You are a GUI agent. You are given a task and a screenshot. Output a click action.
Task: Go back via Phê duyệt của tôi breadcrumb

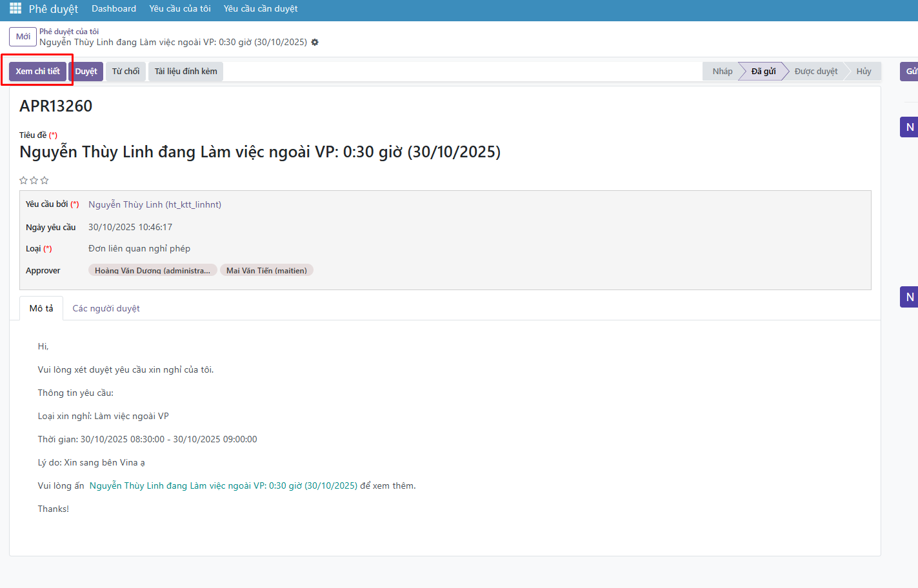pyautogui.click(x=69, y=31)
